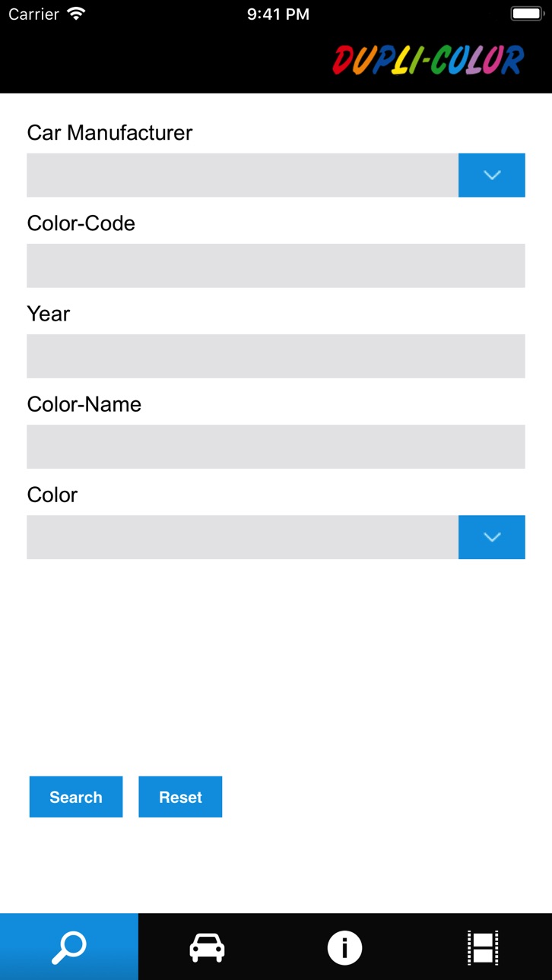This screenshot has height=980, width=552.
Task: Open the Car Manufacturer selection field
Action: pos(243,175)
